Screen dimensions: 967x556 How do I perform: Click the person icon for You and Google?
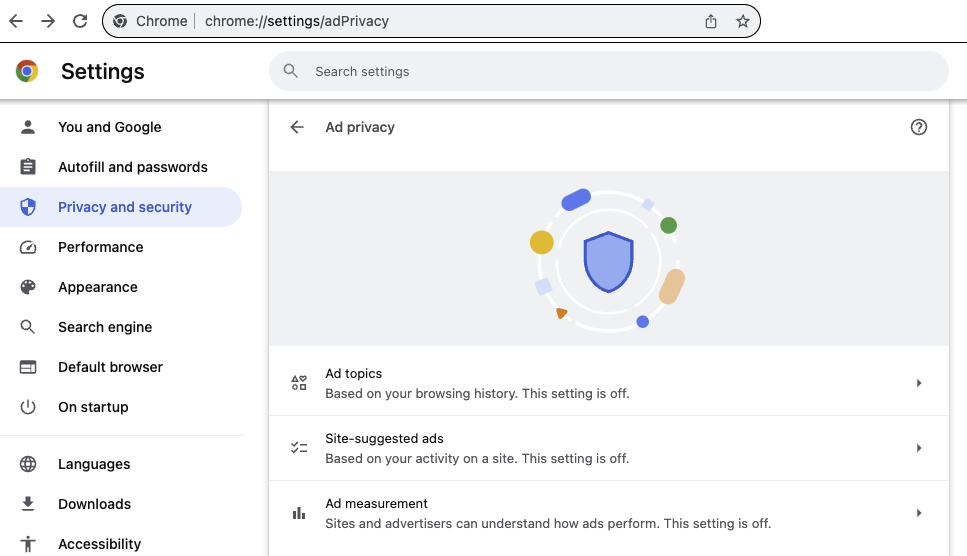point(28,127)
